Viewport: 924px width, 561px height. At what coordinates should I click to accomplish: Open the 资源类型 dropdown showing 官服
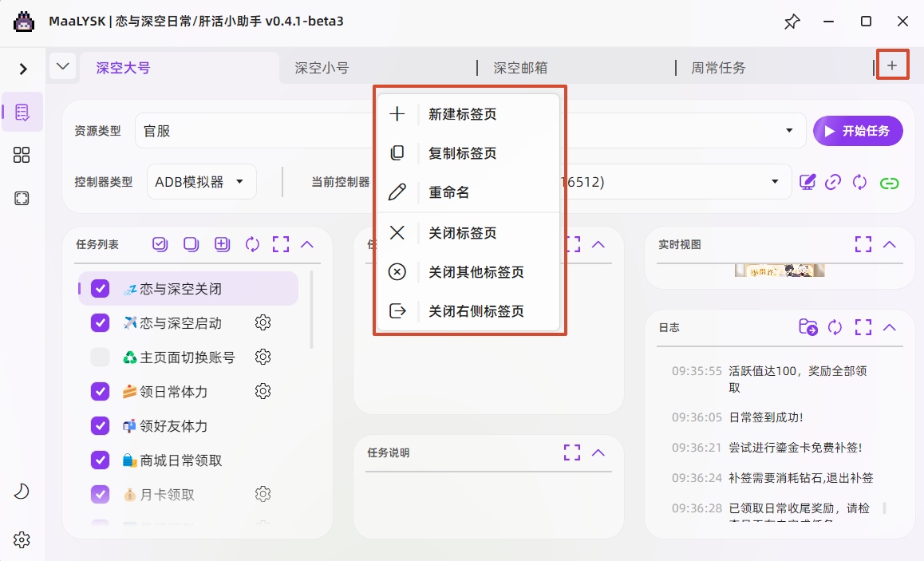470,131
